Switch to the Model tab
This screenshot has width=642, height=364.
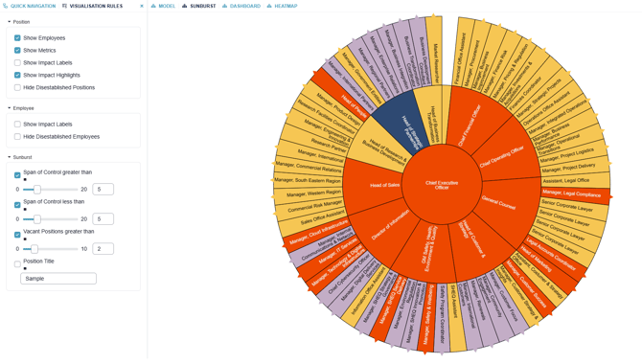pyautogui.click(x=163, y=6)
